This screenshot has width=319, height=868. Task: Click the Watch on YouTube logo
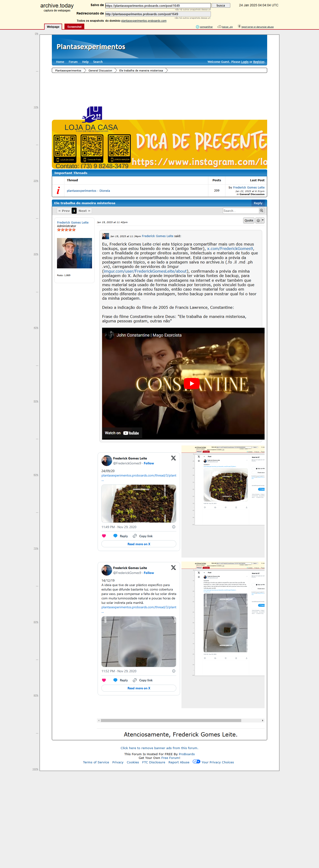click(131, 433)
